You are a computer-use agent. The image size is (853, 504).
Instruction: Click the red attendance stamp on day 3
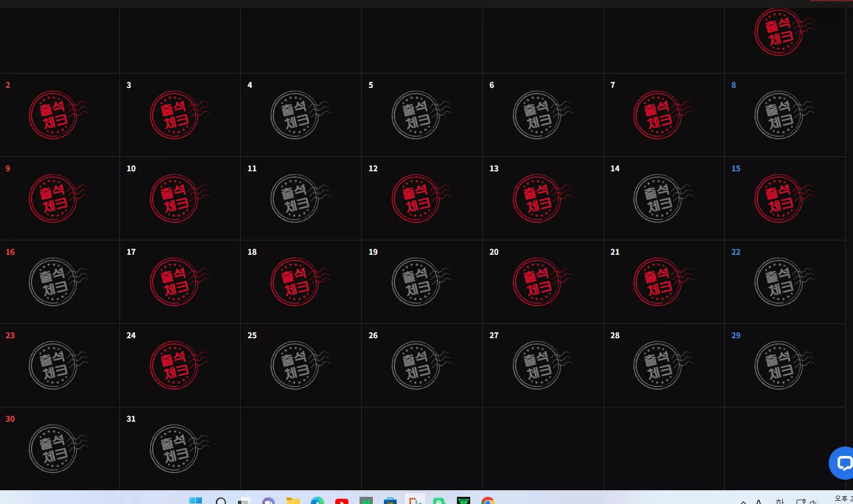point(179,115)
